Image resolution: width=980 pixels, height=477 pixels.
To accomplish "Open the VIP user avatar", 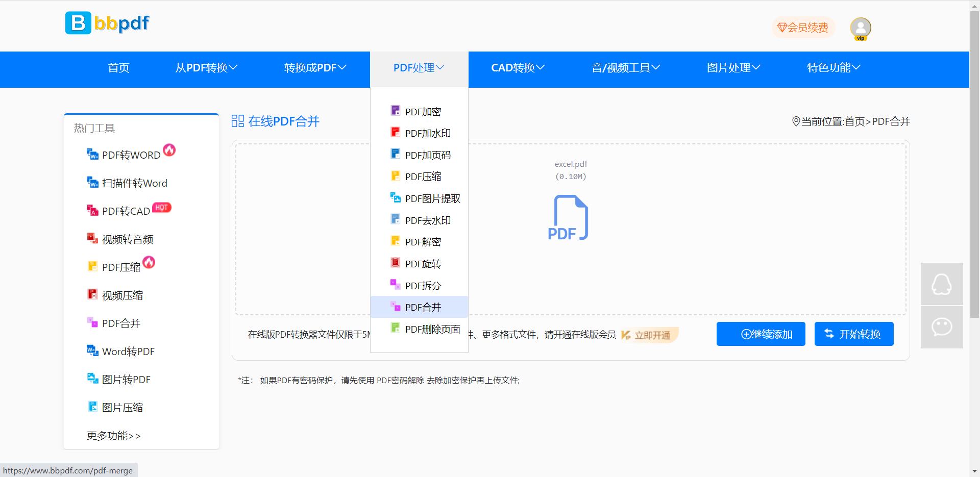I will (861, 29).
